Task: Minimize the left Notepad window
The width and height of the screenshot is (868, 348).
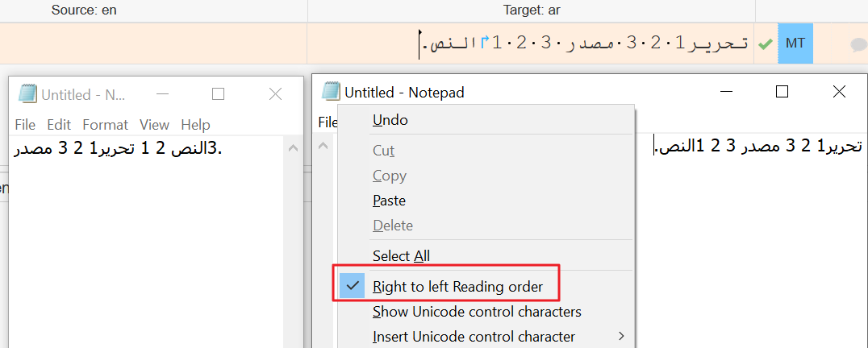Action: [x=162, y=94]
